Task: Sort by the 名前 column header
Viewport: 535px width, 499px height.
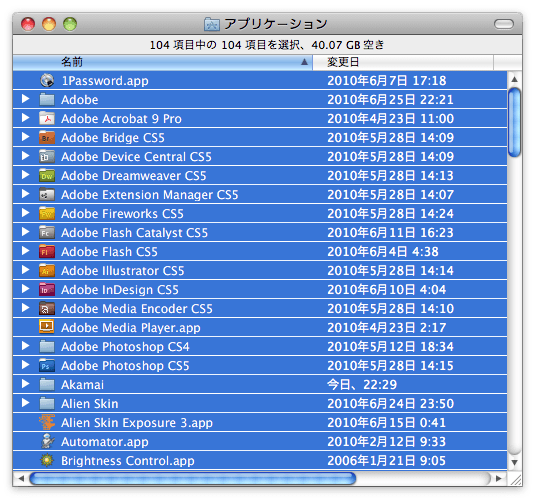Action: (162, 62)
